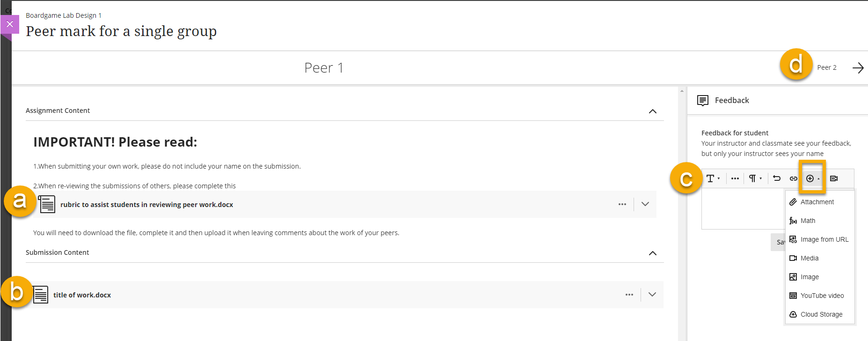Image resolution: width=868 pixels, height=341 pixels.
Task: Open the paragraph formatting dropdown
Action: pos(755,178)
